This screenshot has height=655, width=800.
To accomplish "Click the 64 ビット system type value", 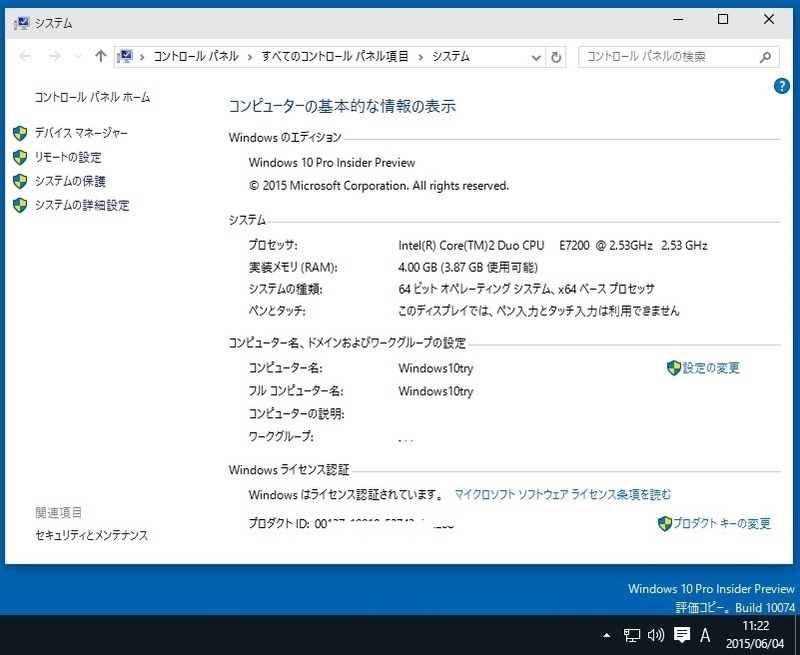I will [x=526, y=289].
